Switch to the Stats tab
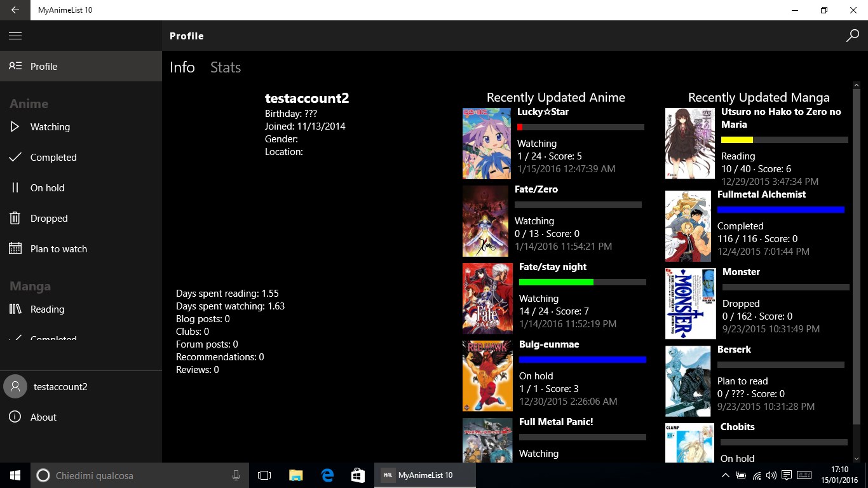The image size is (868, 488). tap(226, 67)
